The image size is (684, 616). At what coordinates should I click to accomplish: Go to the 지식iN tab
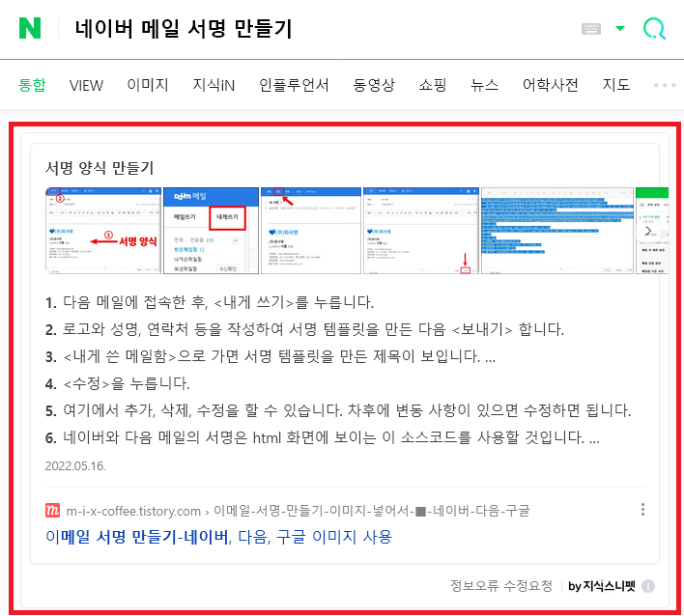coord(214,85)
